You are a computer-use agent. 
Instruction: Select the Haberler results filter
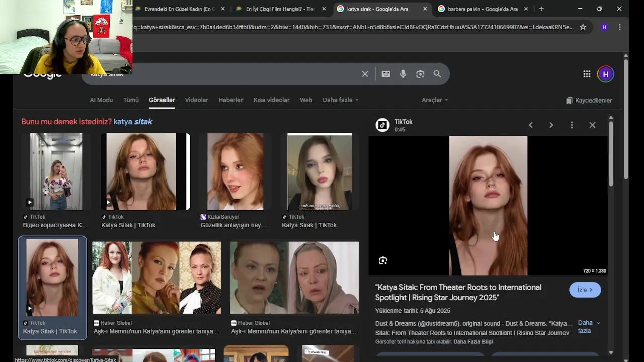231,100
